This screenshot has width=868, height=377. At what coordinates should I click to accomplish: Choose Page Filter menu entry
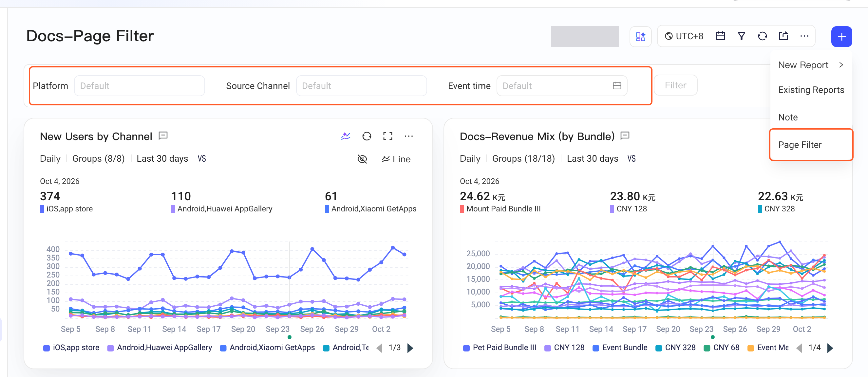[x=811, y=145]
